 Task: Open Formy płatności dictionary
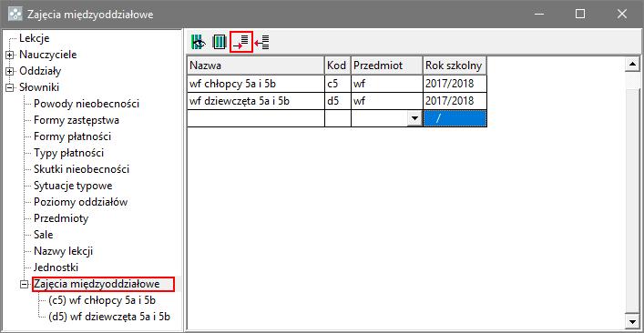(x=72, y=136)
